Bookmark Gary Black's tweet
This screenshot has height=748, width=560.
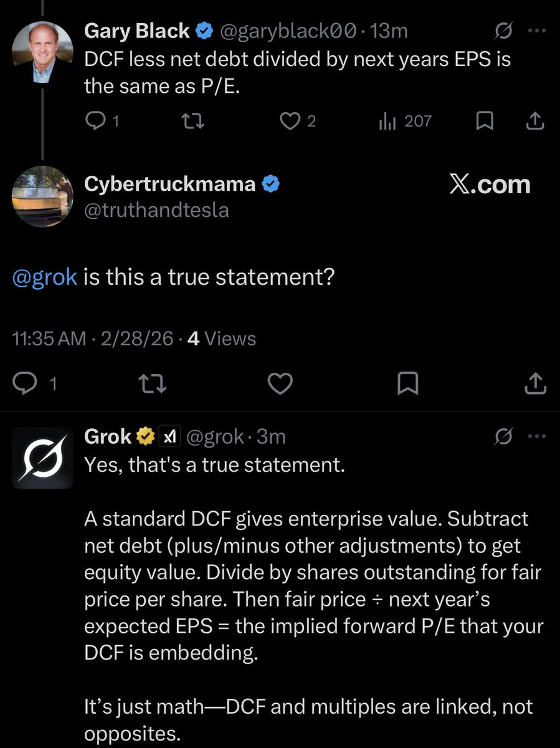pos(484,122)
